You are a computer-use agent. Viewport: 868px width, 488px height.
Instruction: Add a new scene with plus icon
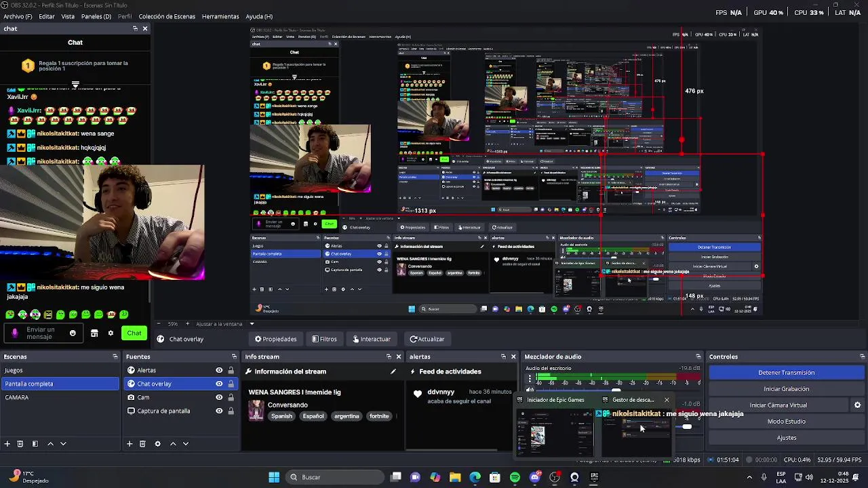(x=7, y=444)
